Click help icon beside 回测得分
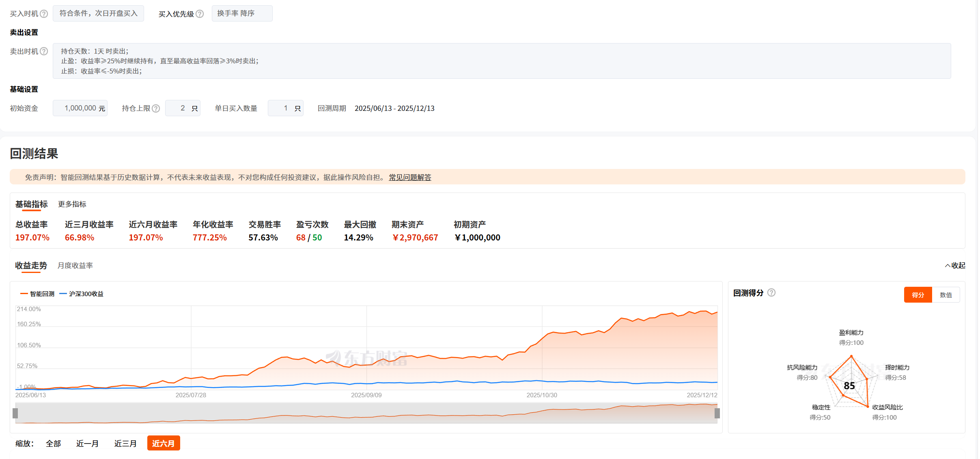The width and height of the screenshot is (980, 459). tap(771, 292)
